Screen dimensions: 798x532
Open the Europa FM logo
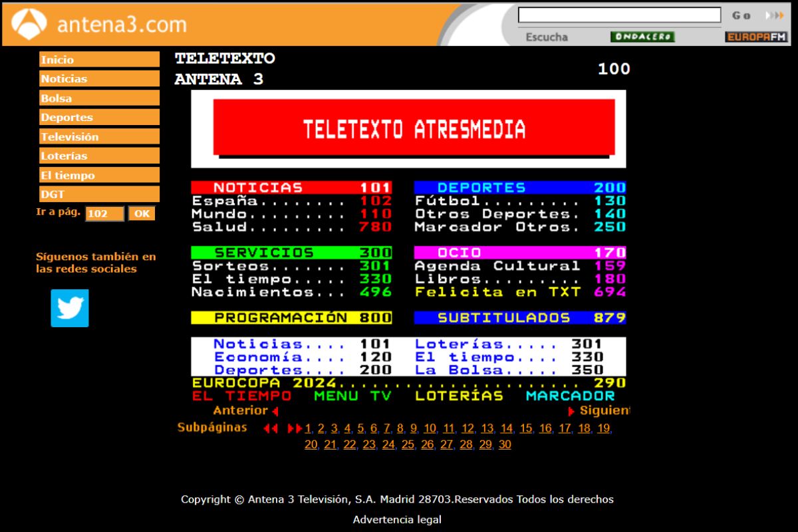756,37
